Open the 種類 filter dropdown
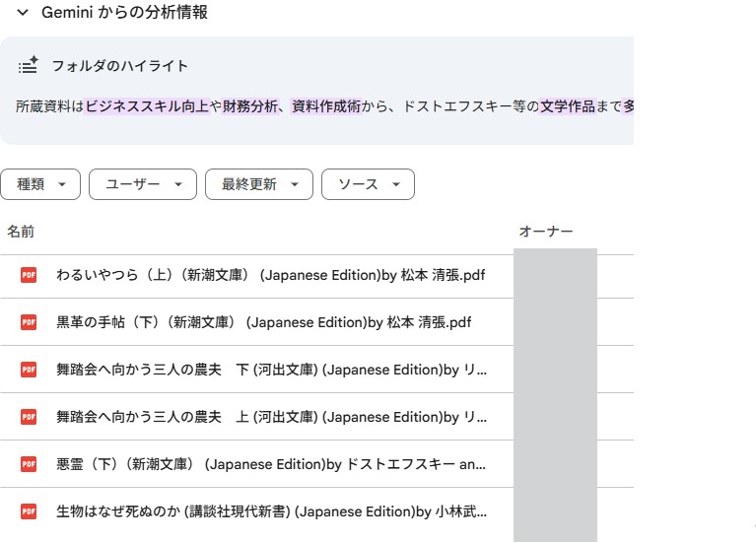This screenshot has height=543, width=756. [x=40, y=184]
